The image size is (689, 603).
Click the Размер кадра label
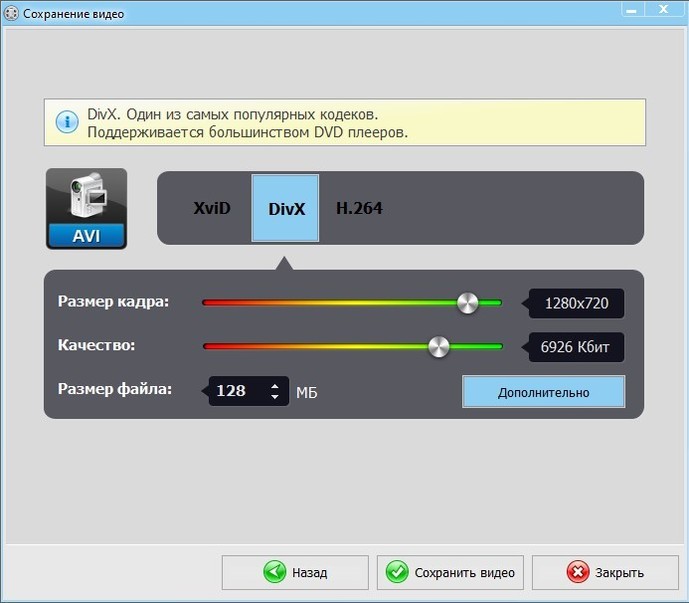pos(113,302)
